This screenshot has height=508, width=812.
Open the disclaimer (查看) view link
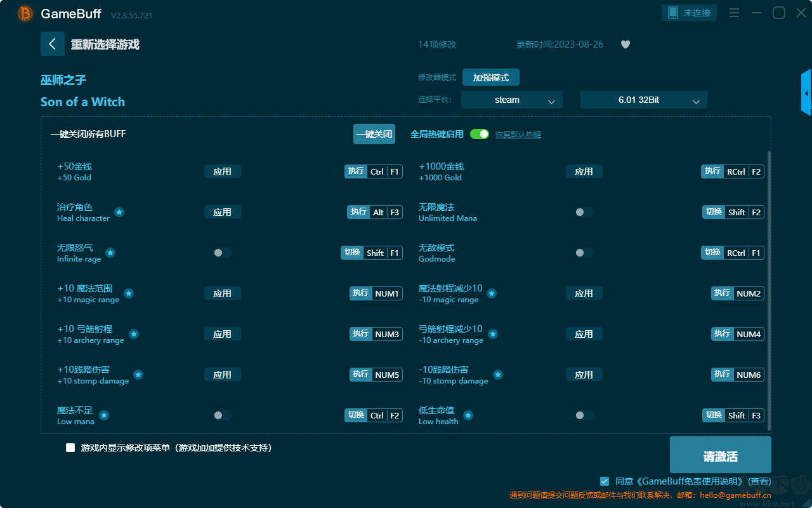click(x=760, y=481)
